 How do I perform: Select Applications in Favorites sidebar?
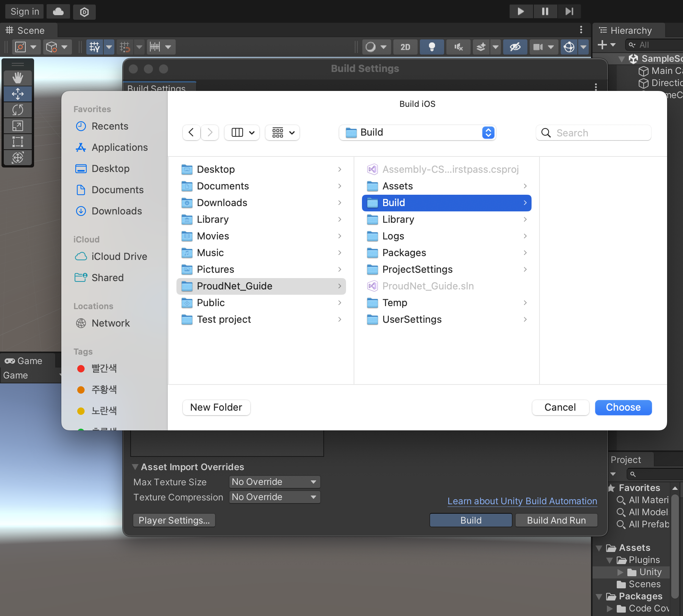120,147
